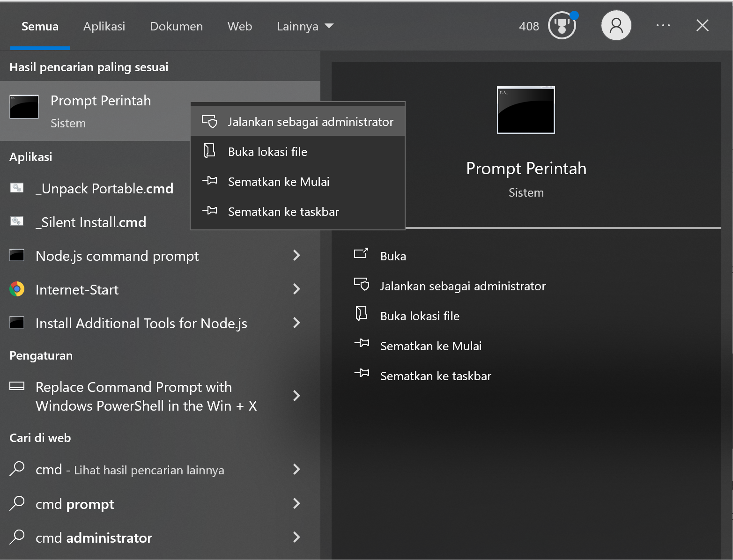Click the large Prompt Perintah preview thumbnail
This screenshot has height=560, width=733.
point(526,110)
